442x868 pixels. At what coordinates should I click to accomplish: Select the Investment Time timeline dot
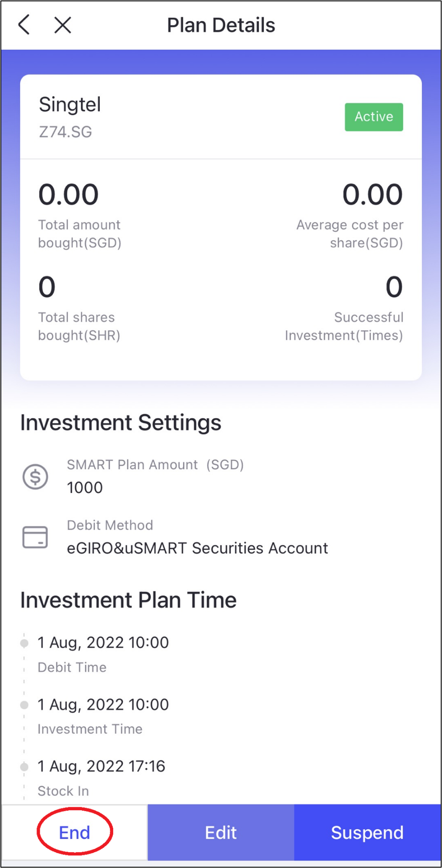coord(25,705)
